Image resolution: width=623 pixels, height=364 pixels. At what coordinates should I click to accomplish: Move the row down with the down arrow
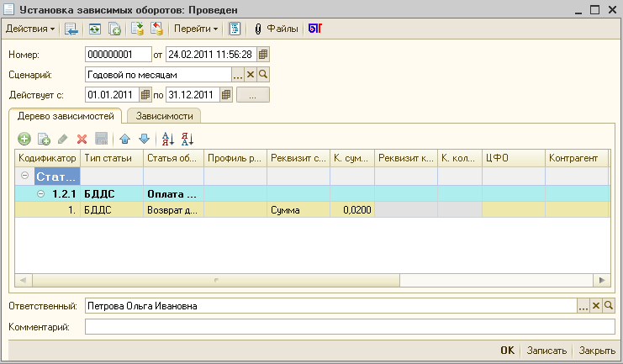coord(144,139)
